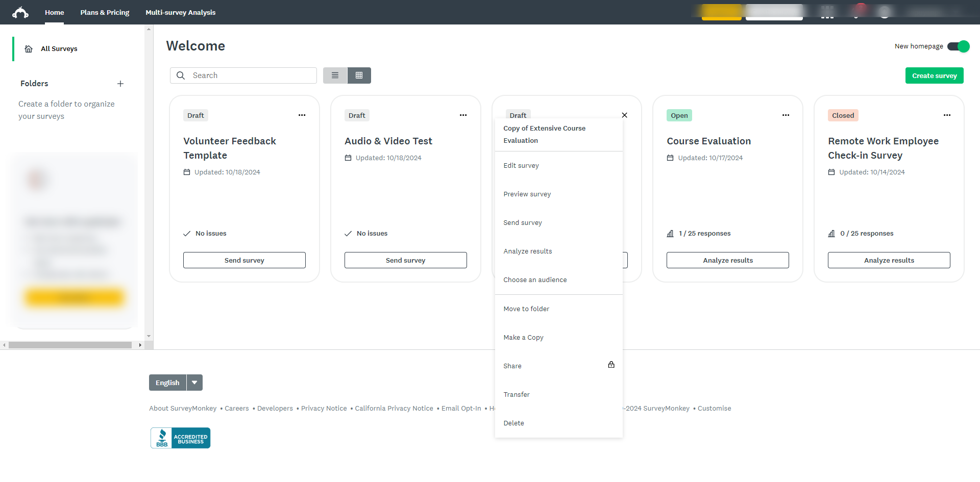Click the survey Search field
The height and width of the screenshot is (482, 980).
click(243, 75)
